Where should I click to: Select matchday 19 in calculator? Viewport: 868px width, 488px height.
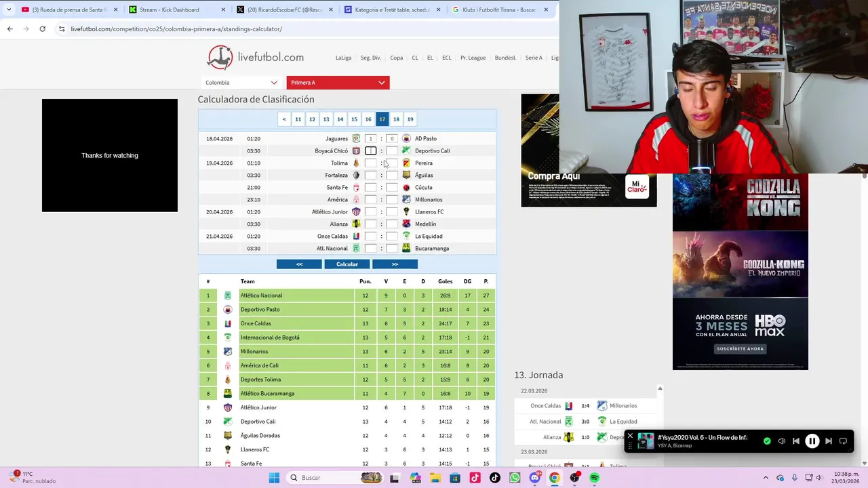pos(410,119)
